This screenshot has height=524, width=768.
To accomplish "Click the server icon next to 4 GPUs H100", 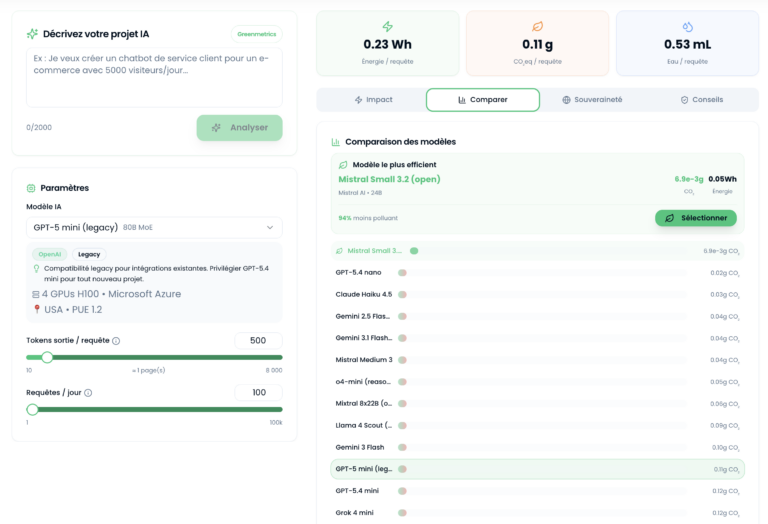I will (x=36, y=294).
